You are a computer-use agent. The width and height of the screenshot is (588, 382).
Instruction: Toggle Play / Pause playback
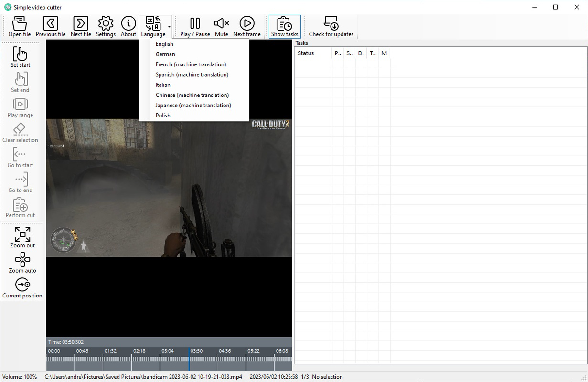point(195,26)
